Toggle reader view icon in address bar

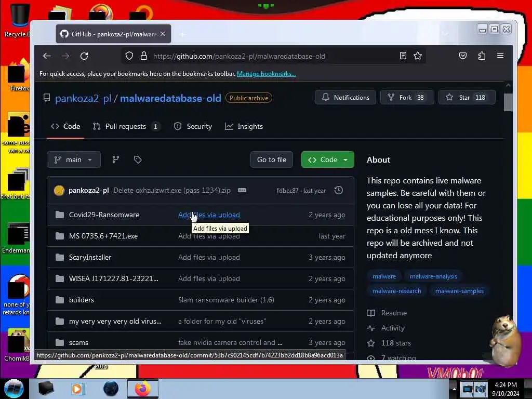pos(403,56)
